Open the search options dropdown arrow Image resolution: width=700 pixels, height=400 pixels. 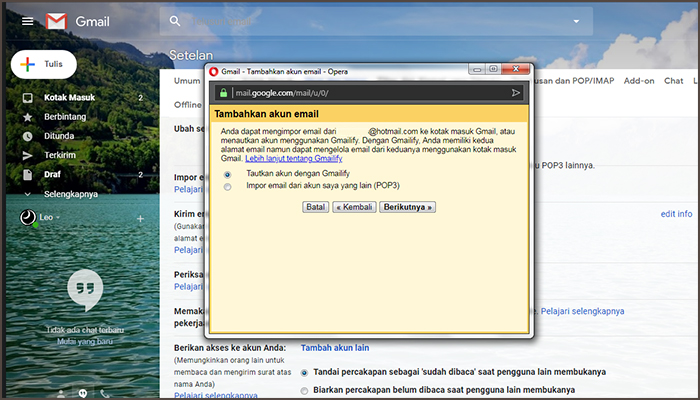point(576,21)
